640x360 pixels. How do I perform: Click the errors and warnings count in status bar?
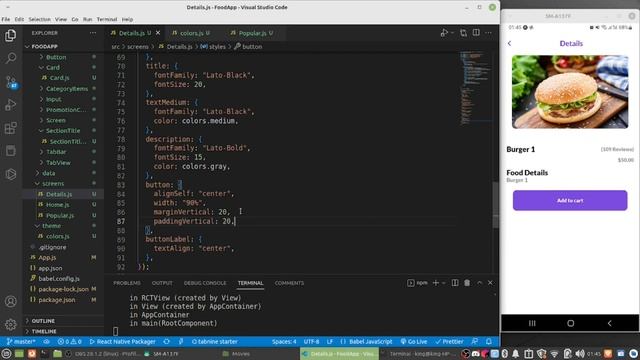coord(69,342)
